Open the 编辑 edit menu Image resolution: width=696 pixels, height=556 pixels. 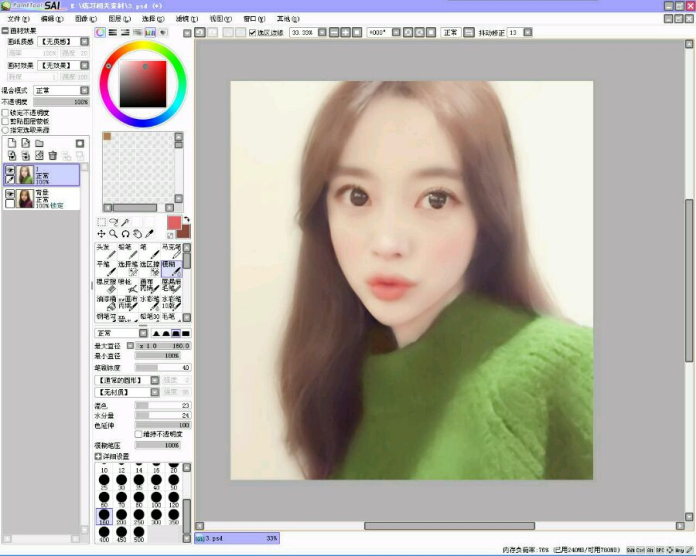pyautogui.click(x=52, y=19)
